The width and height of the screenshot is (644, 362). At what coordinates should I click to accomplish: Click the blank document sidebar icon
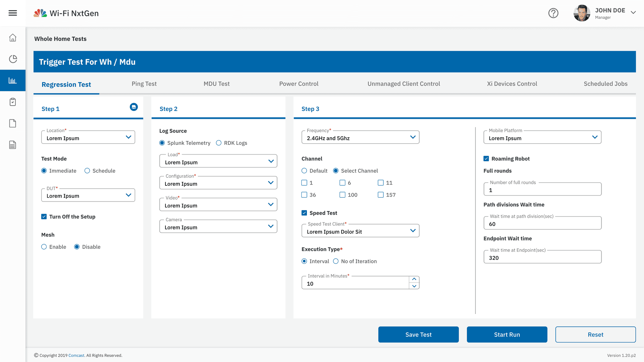coord(13,123)
